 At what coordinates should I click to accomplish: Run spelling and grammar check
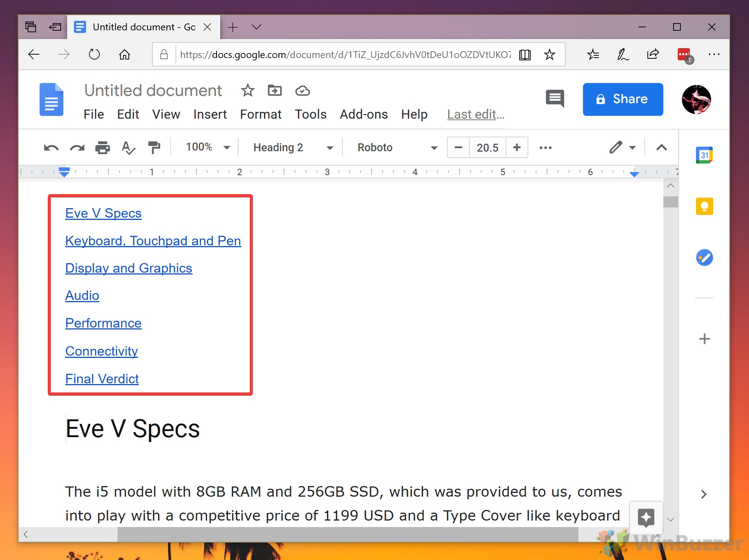point(128,147)
